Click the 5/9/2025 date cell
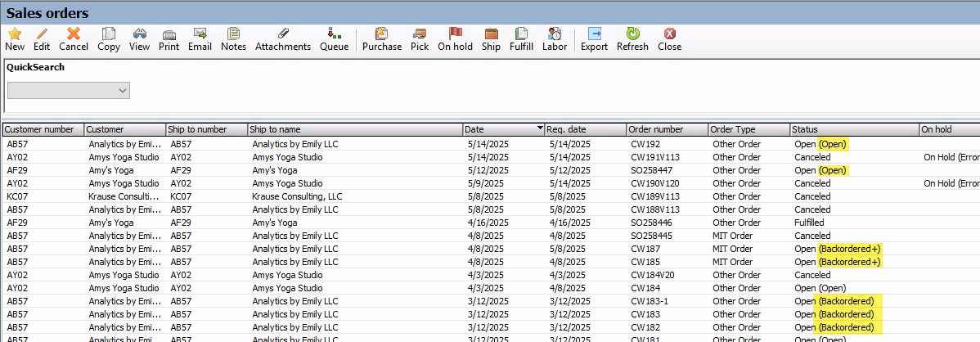 (504, 183)
